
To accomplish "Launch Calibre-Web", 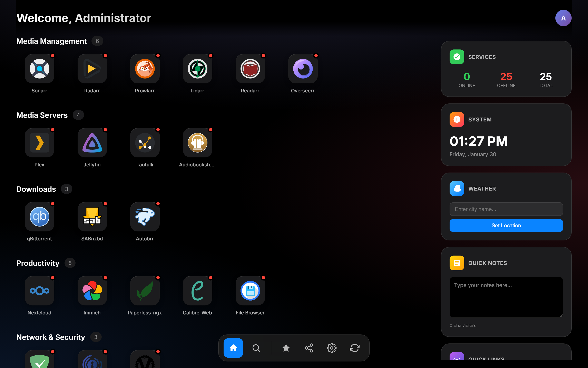I will click(x=198, y=291).
